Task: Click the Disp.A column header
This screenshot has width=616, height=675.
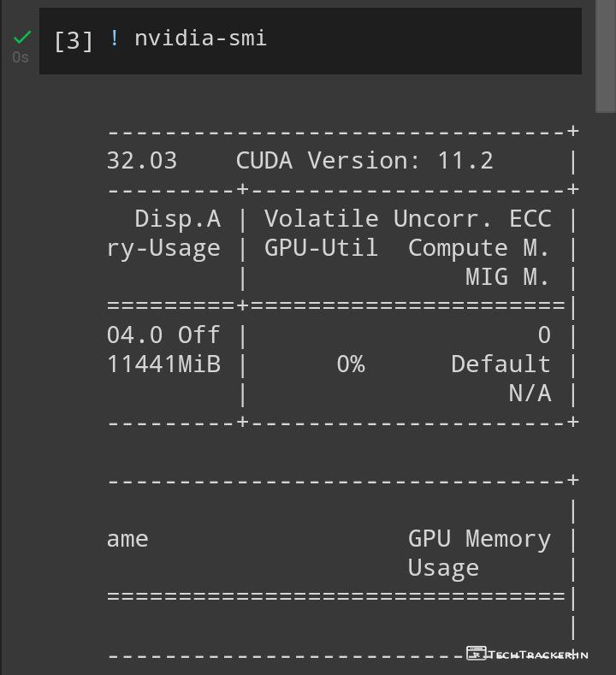Action: (178, 219)
